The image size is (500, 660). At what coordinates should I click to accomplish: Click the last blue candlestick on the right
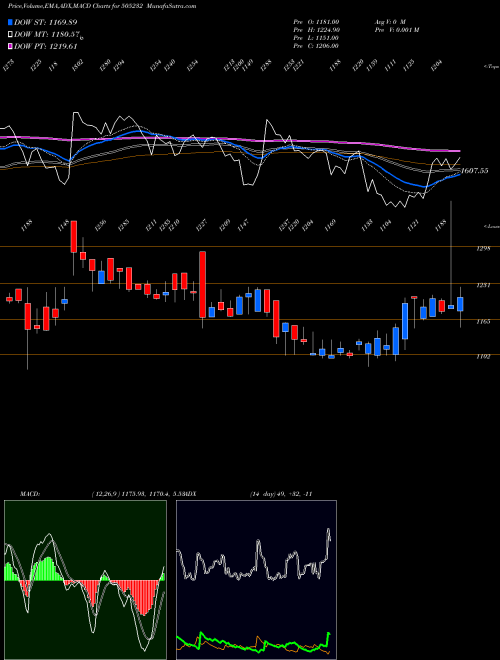tap(460, 304)
